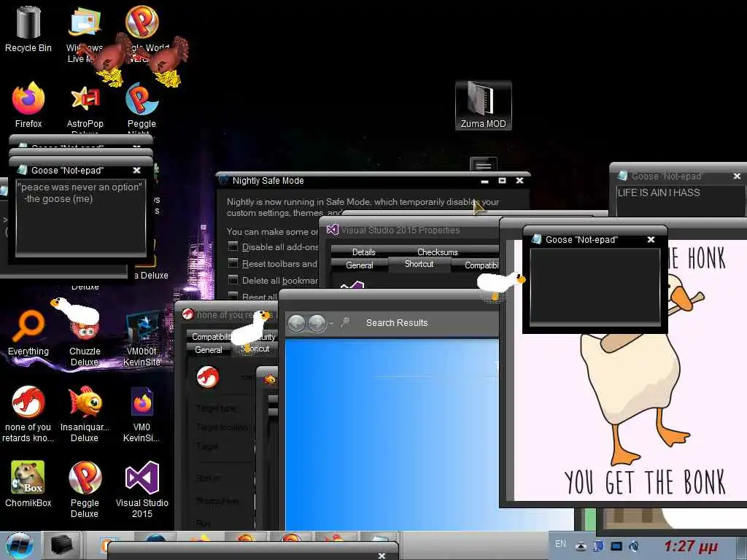Open the Recycle Bin desktop icon
The height and width of the screenshot is (560, 747).
[28, 28]
